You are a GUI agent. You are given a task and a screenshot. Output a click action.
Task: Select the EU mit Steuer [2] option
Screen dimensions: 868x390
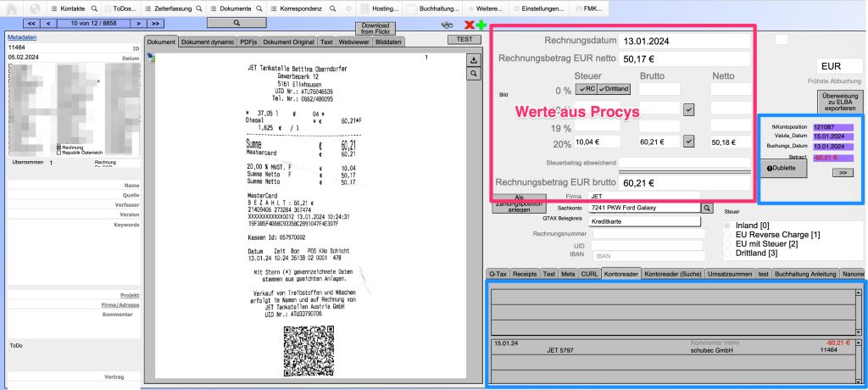click(726, 244)
